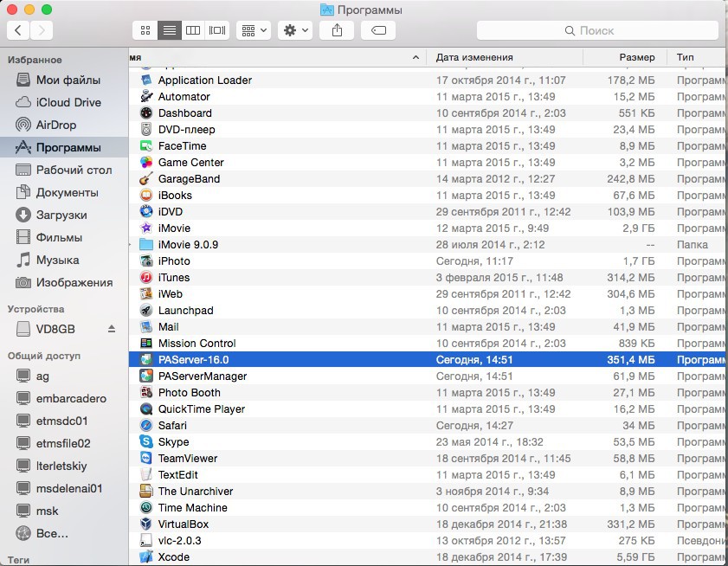
Task: Switch to column view mode
Action: pyautogui.click(x=192, y=29)
